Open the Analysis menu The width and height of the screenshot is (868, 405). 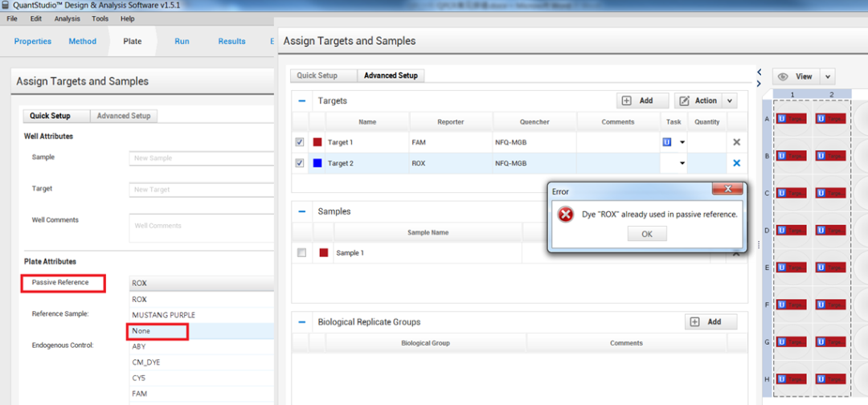(x=67, y=18)
